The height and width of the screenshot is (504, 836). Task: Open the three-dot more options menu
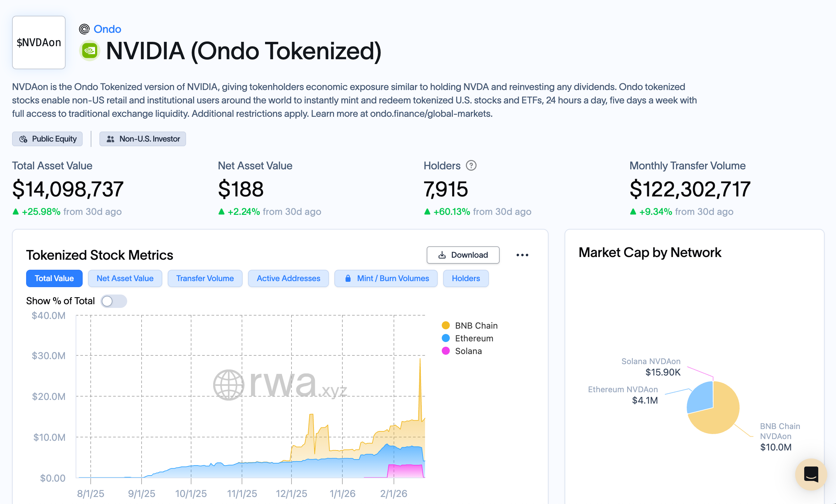click(x=522, y=255)
